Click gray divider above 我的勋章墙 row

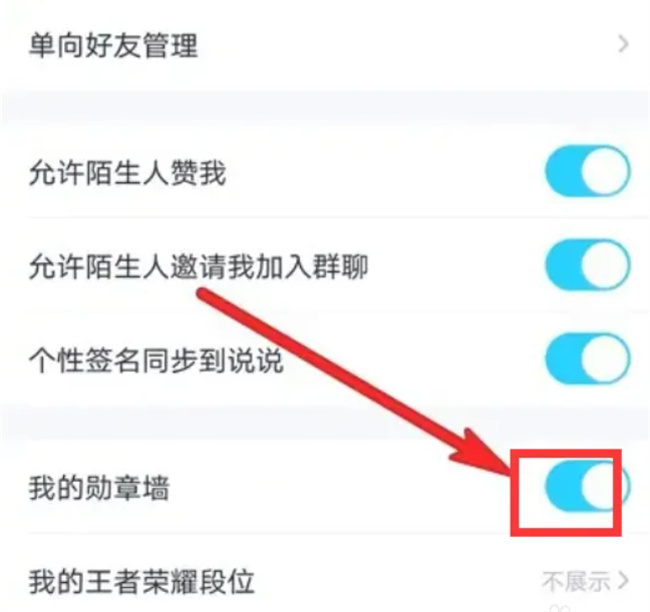[x=325, y=424]
